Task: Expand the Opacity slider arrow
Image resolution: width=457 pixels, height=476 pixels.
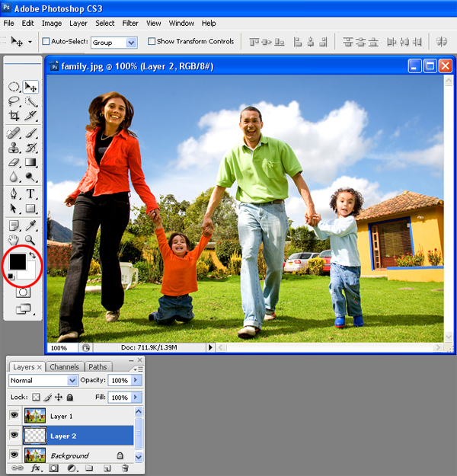Action: click(x=136, y=380)
